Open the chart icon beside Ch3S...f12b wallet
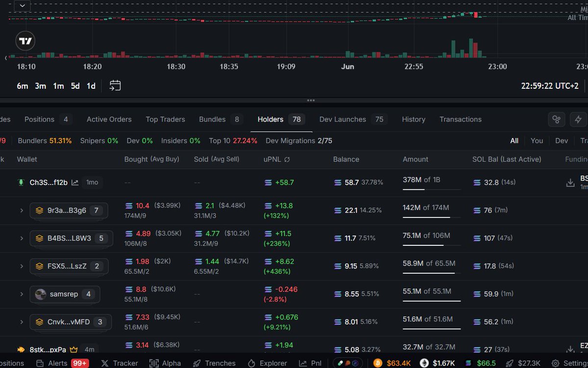Image resolution: width=588 pixels, height=368 pixels. click(x=75, y=182)
